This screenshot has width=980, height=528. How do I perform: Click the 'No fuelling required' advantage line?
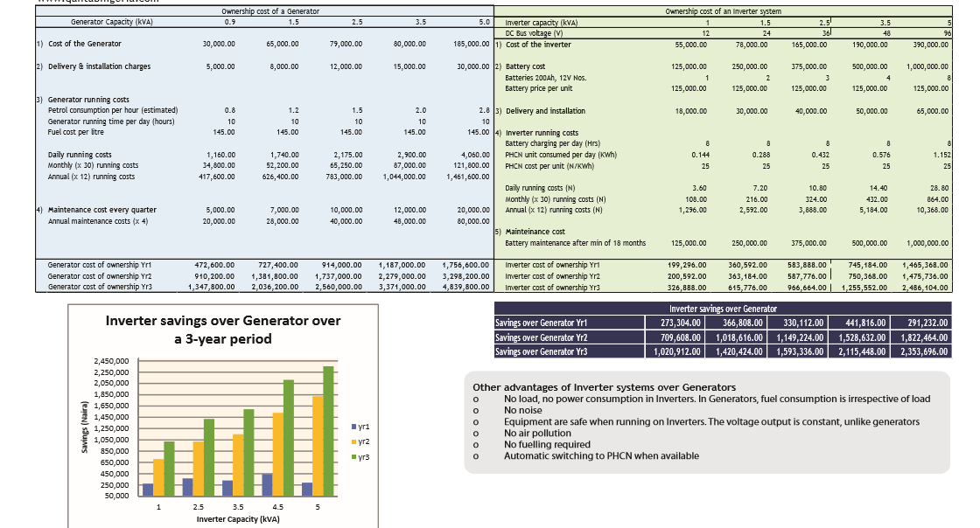click(x=548, y=444)
